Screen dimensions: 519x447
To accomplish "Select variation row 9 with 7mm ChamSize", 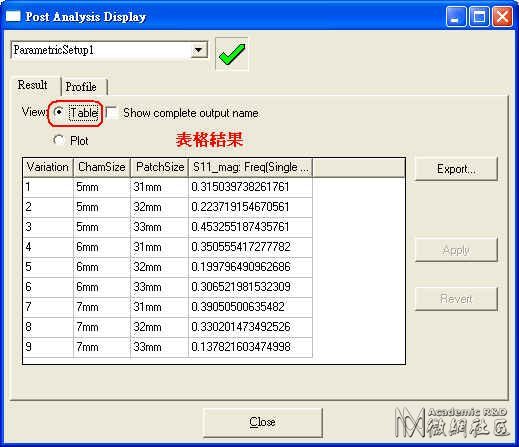I will [168, 347].
